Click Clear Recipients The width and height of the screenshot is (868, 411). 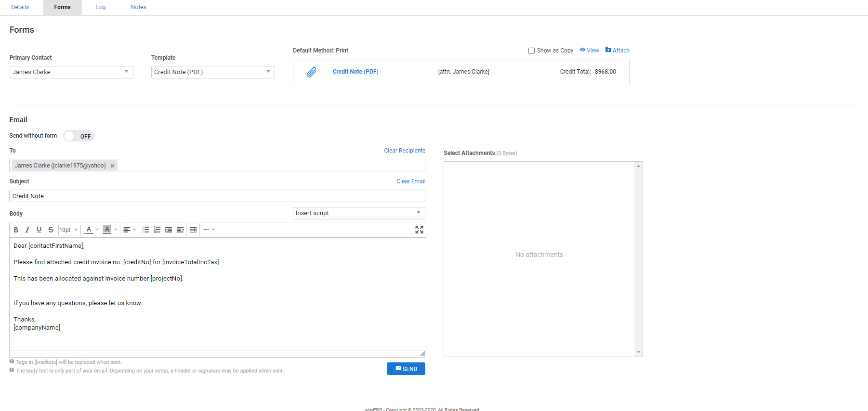pos(405,151)
